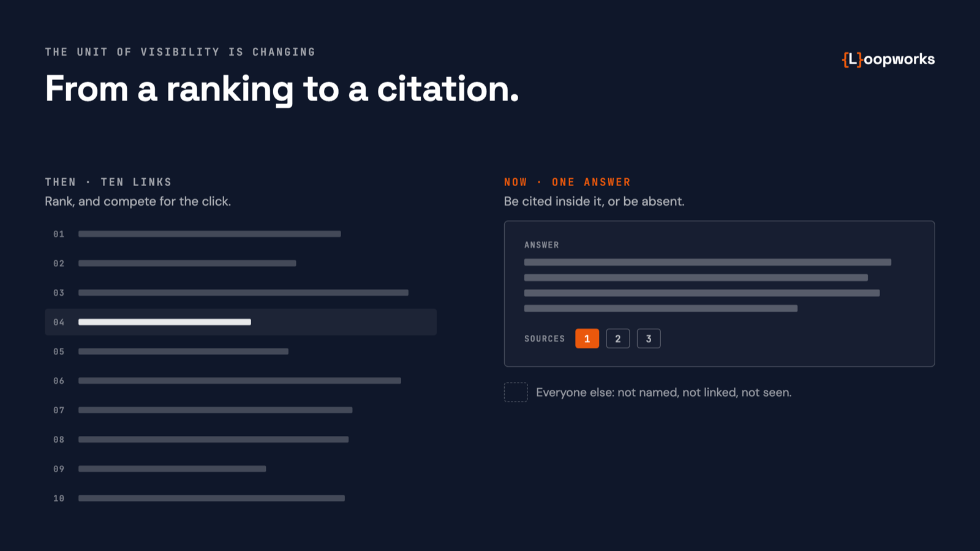Click the ANSWER label in the card
The height and width of the screenshot is (551, 980).
[x=541, y=245]
